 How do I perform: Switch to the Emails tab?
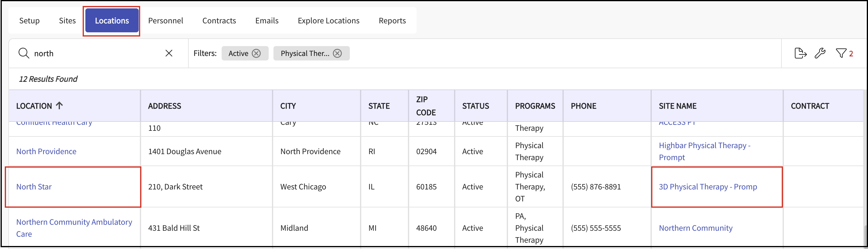click(x=267, y=21)
